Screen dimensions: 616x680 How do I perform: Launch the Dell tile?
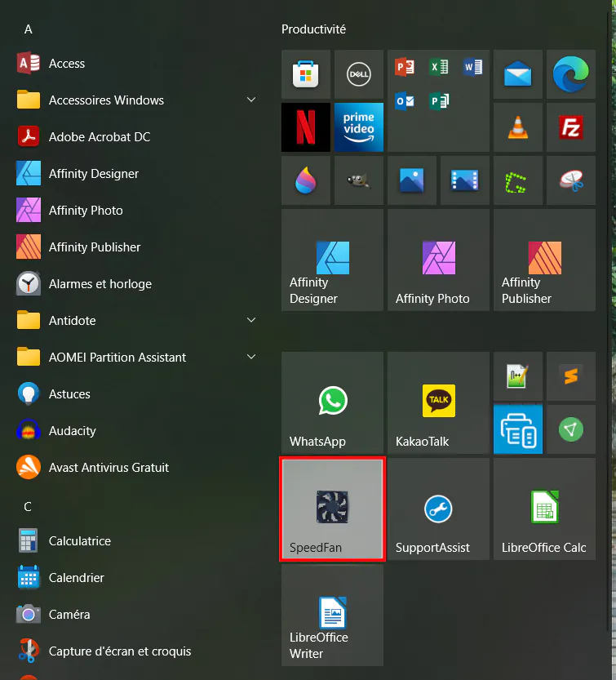pos(358,74)
